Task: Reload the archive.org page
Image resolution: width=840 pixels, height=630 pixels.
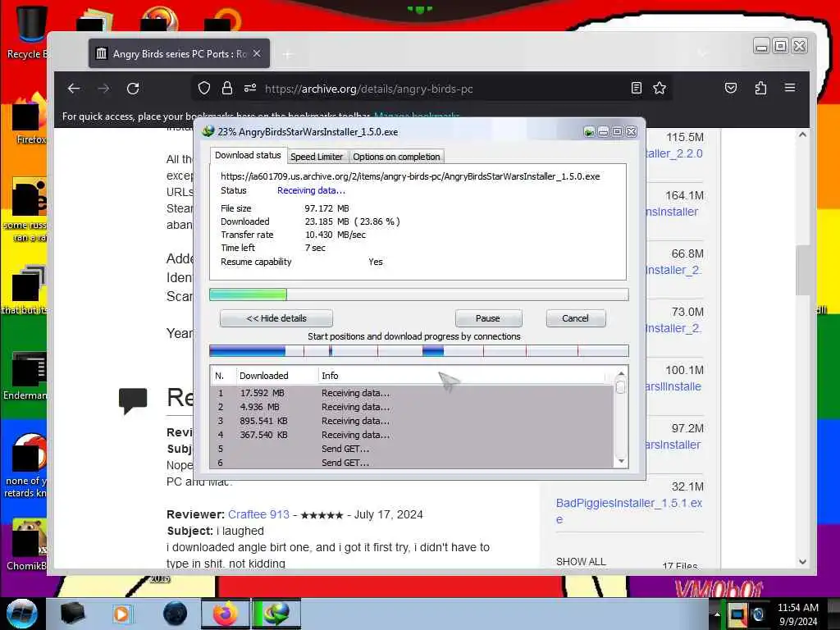Action: [x=133, y=89]
